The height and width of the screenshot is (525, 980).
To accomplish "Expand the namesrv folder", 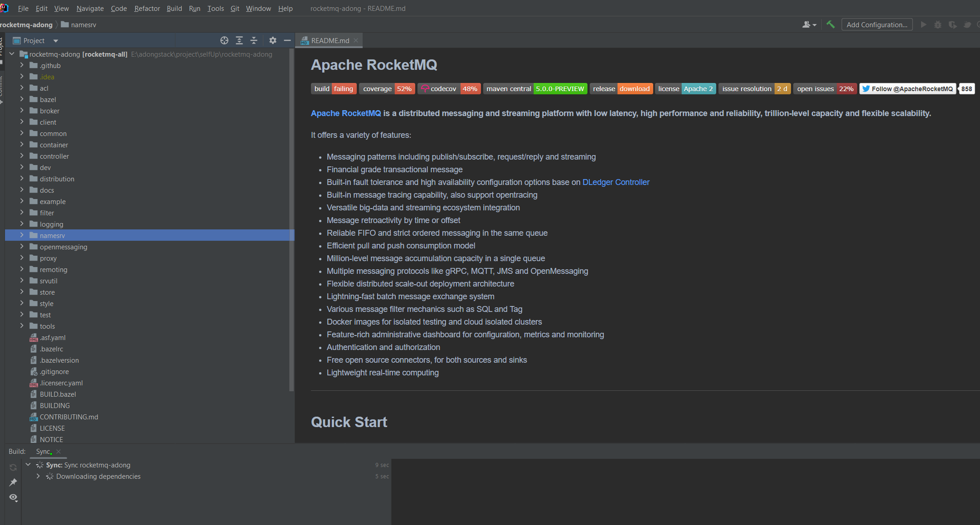I will pos(21,235).
